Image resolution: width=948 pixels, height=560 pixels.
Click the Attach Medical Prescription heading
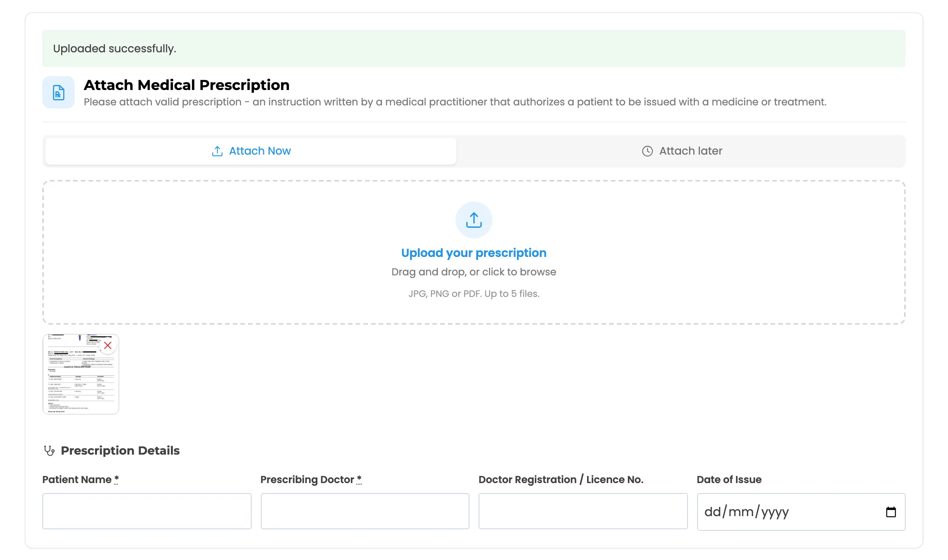[x=187, y=85]
